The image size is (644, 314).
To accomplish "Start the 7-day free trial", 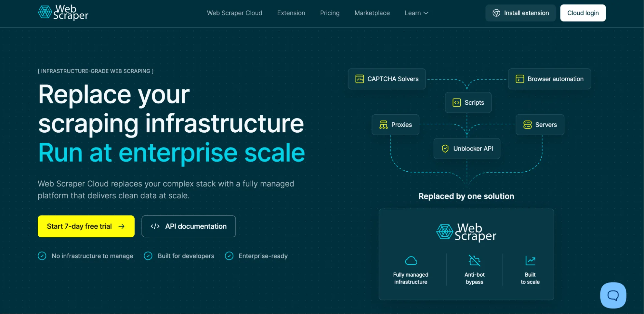I will click(86, 226).
